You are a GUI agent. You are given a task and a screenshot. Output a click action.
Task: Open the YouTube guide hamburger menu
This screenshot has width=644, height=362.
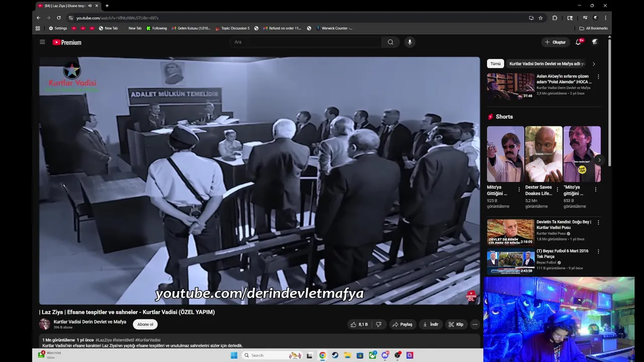click(42, 42)
